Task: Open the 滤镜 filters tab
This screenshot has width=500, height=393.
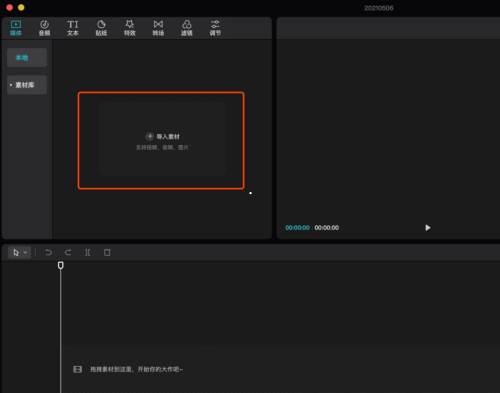Action: (187, 28)
